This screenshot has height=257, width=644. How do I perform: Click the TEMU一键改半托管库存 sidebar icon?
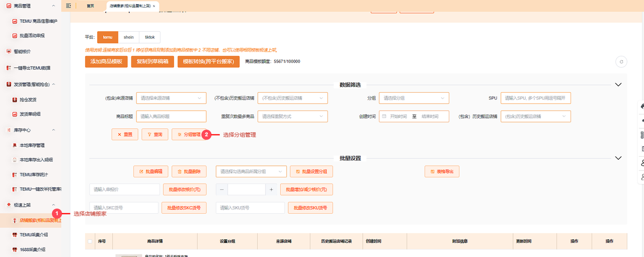15,189
